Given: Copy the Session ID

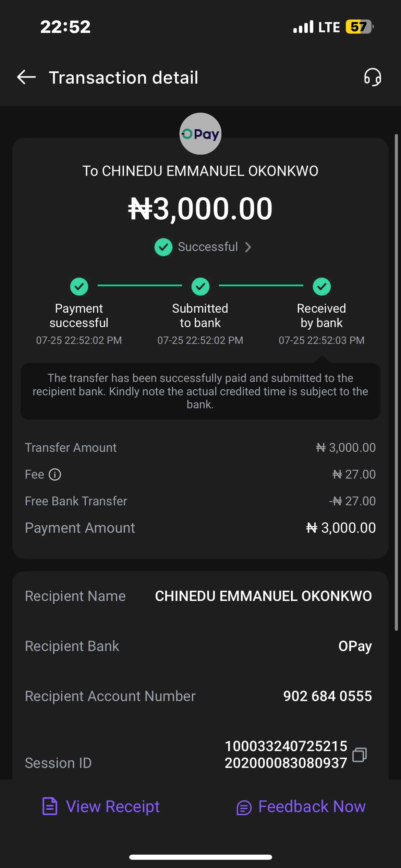Looking at the screenshot, I should click(360, 755).
